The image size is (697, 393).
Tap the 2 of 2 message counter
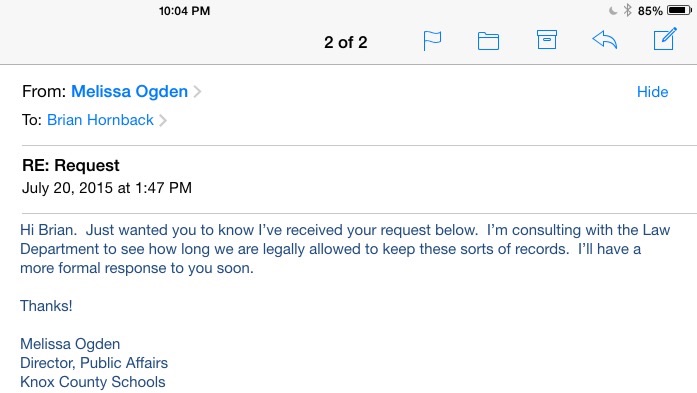click(345, 42)
